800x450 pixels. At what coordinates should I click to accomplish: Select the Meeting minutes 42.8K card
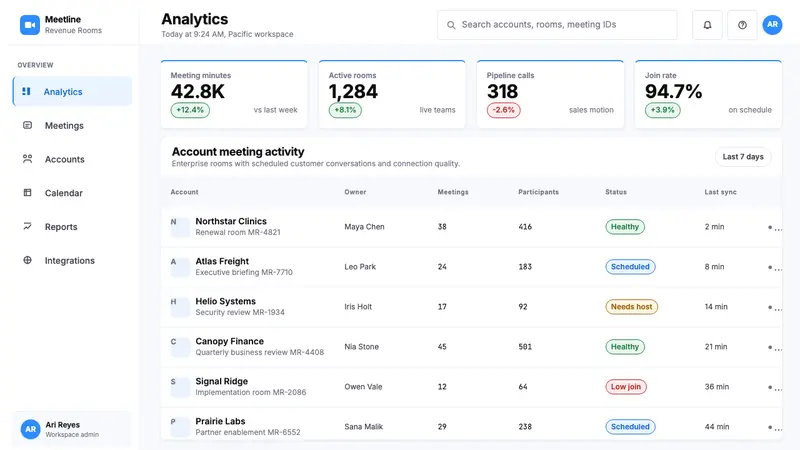234,94
